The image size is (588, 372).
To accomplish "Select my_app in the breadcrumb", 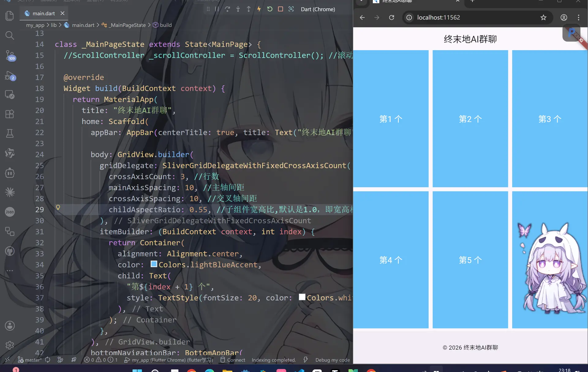I will (x=35, y=25).
